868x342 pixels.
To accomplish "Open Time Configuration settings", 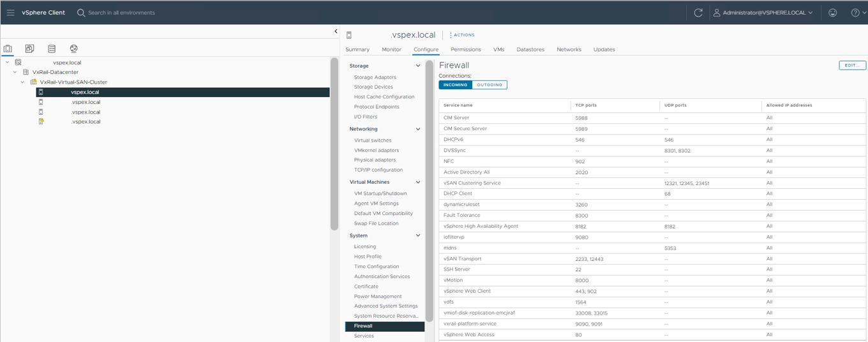I will (377, 267).
